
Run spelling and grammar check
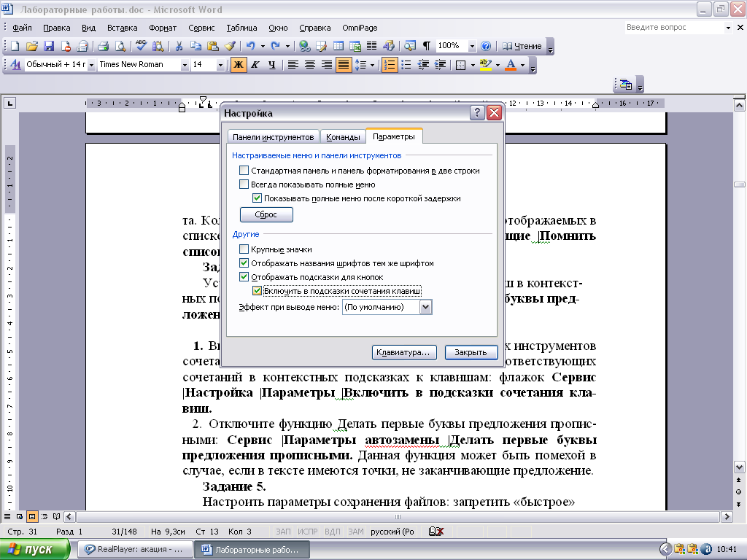click(x=141, y=46)
